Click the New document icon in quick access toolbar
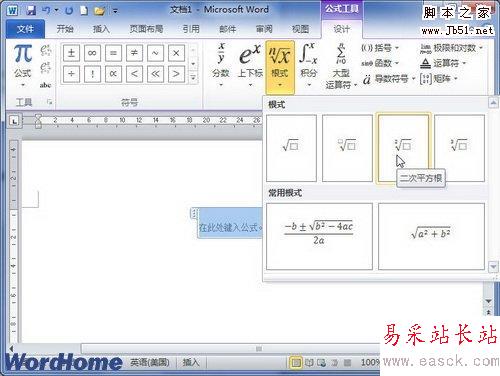This screenshot has height=376, width=500. (84, 11)
